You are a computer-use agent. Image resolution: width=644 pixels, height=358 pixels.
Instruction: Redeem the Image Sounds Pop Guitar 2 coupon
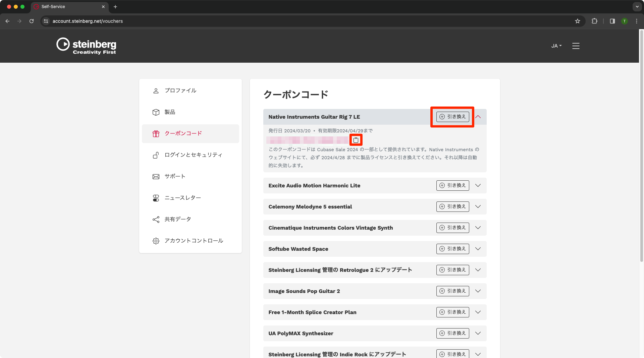point(452,291)
